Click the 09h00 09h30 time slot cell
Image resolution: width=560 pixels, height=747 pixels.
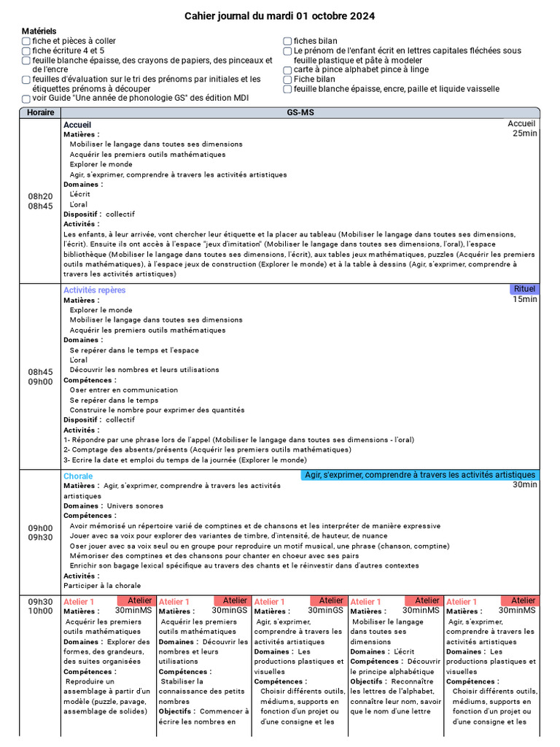point(41,533)
